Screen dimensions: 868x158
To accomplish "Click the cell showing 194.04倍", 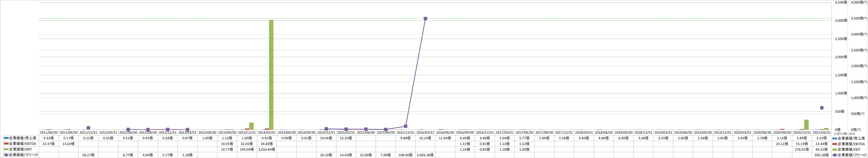I will [x=247, y=149].
